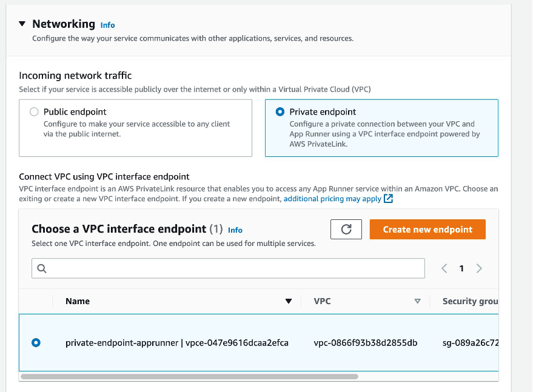Click the Security group column header
The width and height of the screenshot is (533, 392).
pyautogui.click(x=470, y=301)
